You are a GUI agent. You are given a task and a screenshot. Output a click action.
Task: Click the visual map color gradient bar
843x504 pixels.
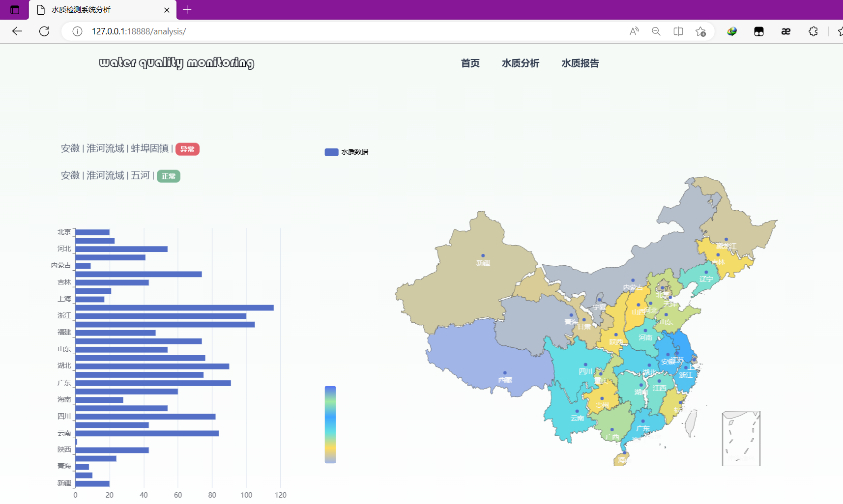pos(330,424)
